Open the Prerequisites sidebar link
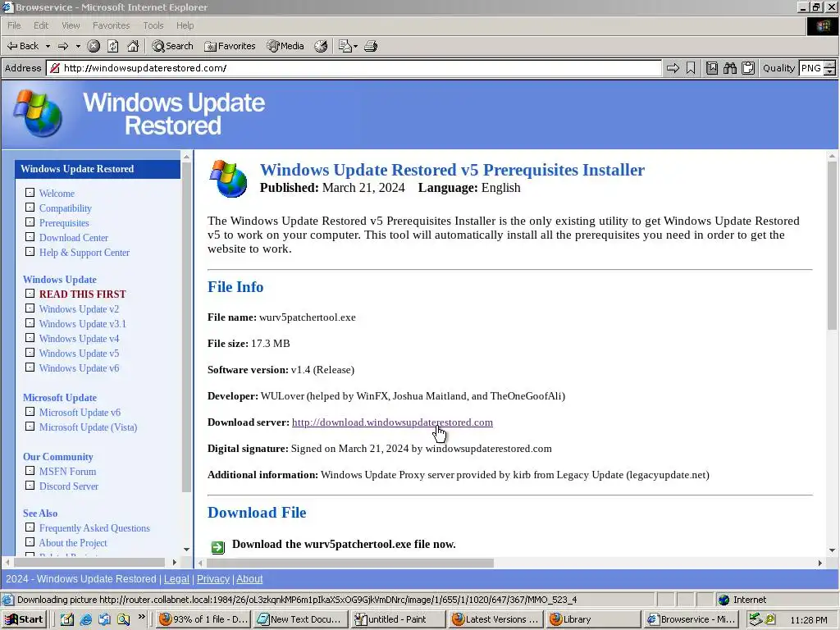The image size is (840, 630). click(x=64, y=223)
